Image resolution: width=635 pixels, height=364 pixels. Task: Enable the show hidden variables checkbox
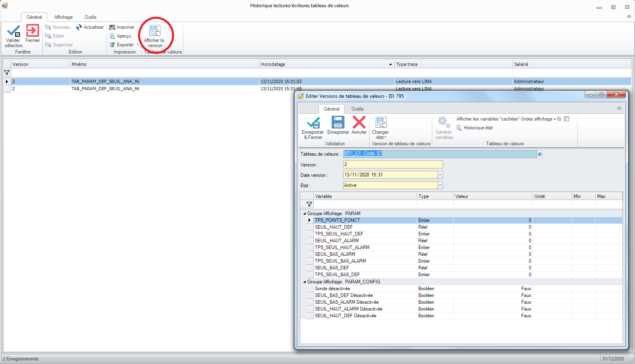pyautogui.click(x=566, y=119)
